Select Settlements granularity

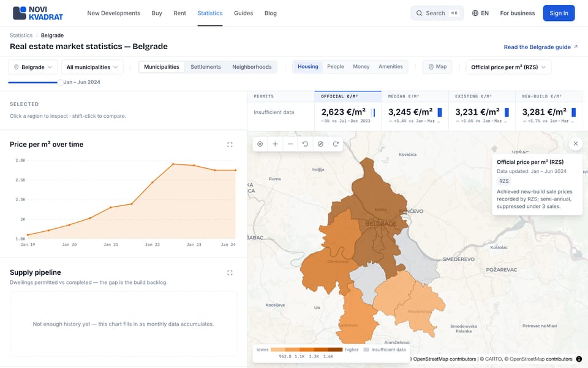(x=206, y=67)
